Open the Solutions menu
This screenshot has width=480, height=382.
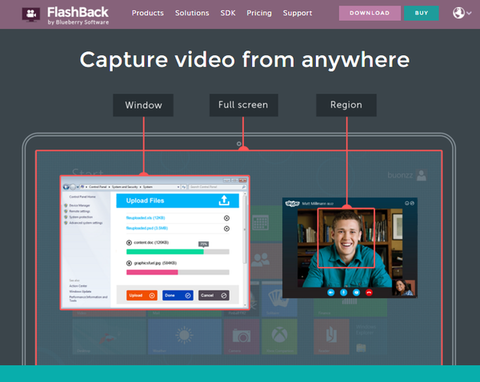click(192, 13)
